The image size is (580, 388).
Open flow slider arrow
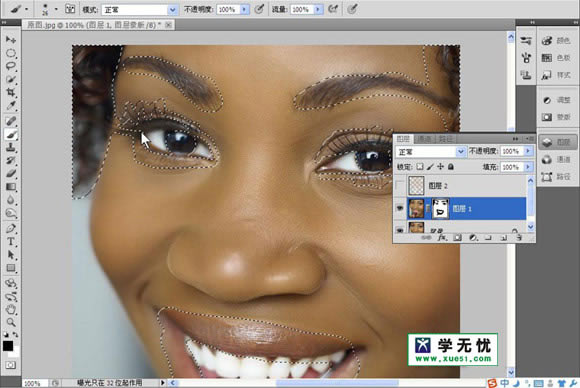coord(318,10)
